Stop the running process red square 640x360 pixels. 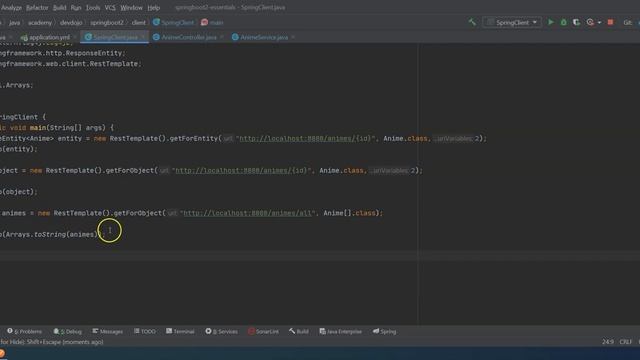pyautogui.click(x=610, y=22)
